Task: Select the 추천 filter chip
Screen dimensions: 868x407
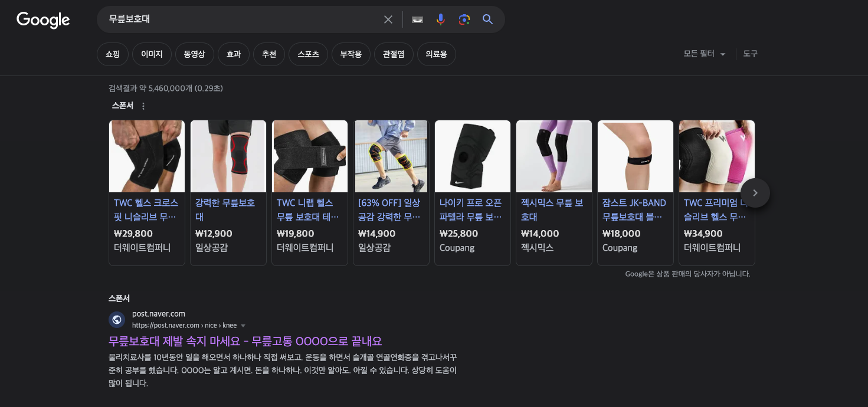Action: 269,54
